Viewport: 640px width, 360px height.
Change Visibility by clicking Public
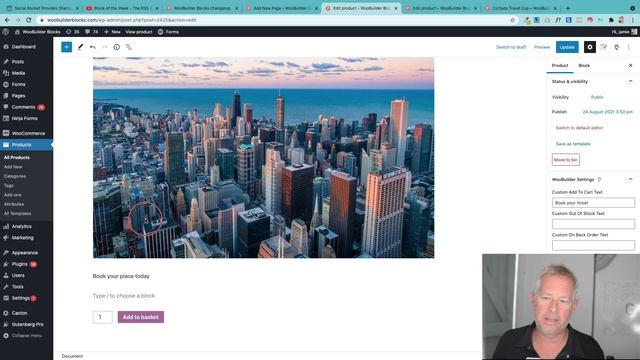click(x=597, y=97)
